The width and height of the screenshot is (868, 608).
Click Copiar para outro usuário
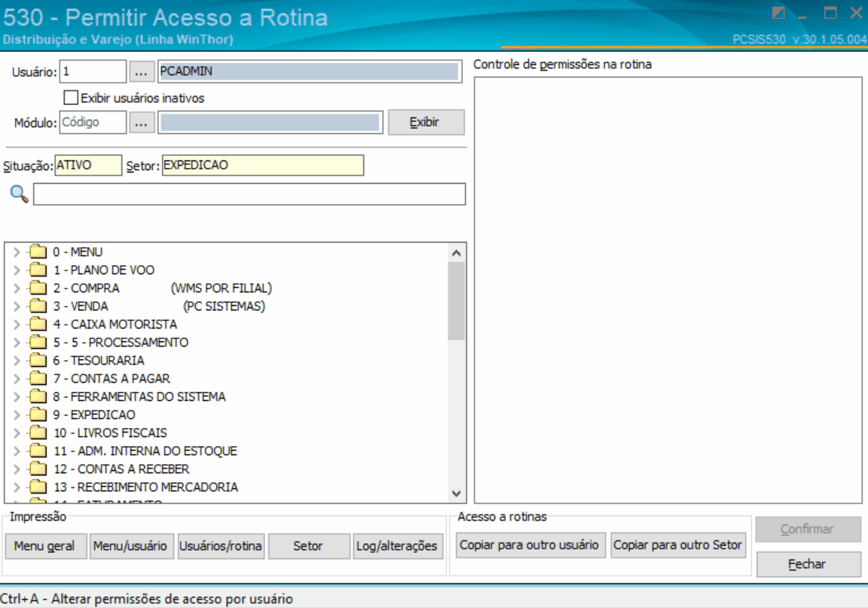coord(530,545)
